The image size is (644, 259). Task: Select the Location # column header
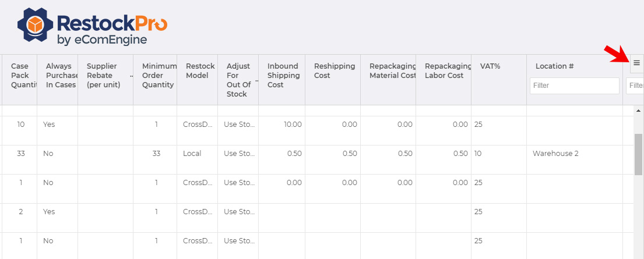(x=554, y=66)
